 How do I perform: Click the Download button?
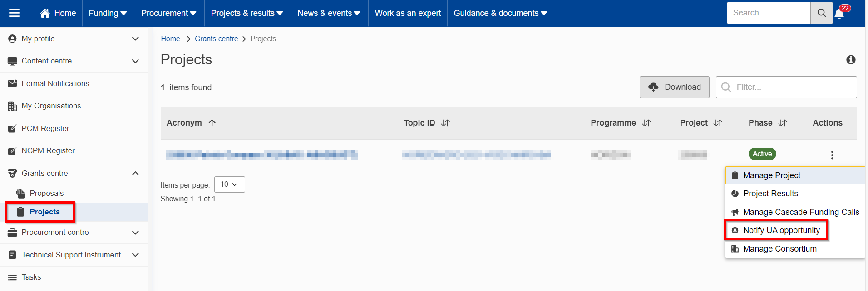click(674, 87)
